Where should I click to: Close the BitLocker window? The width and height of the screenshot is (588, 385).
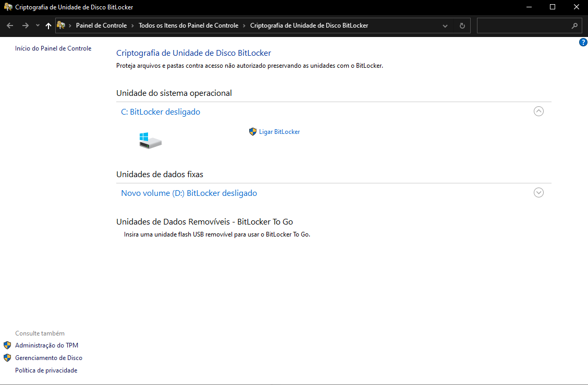coord(577,7)
